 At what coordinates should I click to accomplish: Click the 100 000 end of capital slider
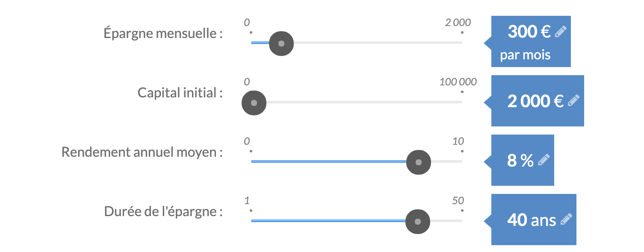point(458,82)
